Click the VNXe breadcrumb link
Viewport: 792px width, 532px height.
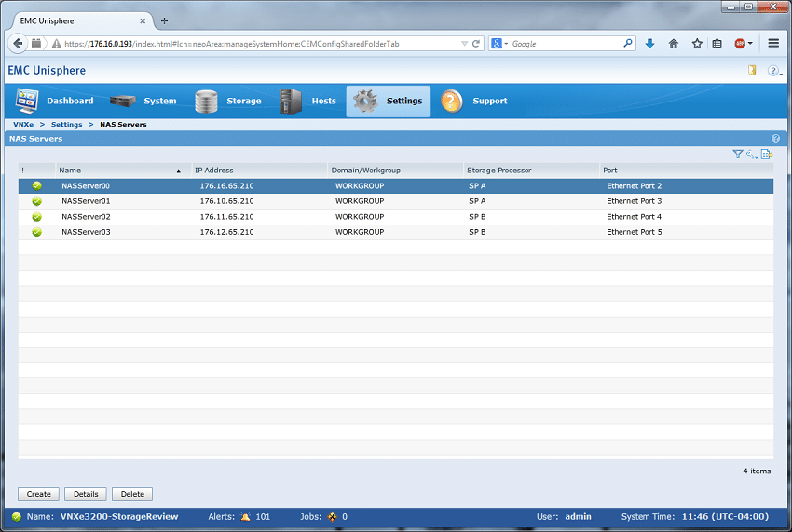tap(23, 124)
